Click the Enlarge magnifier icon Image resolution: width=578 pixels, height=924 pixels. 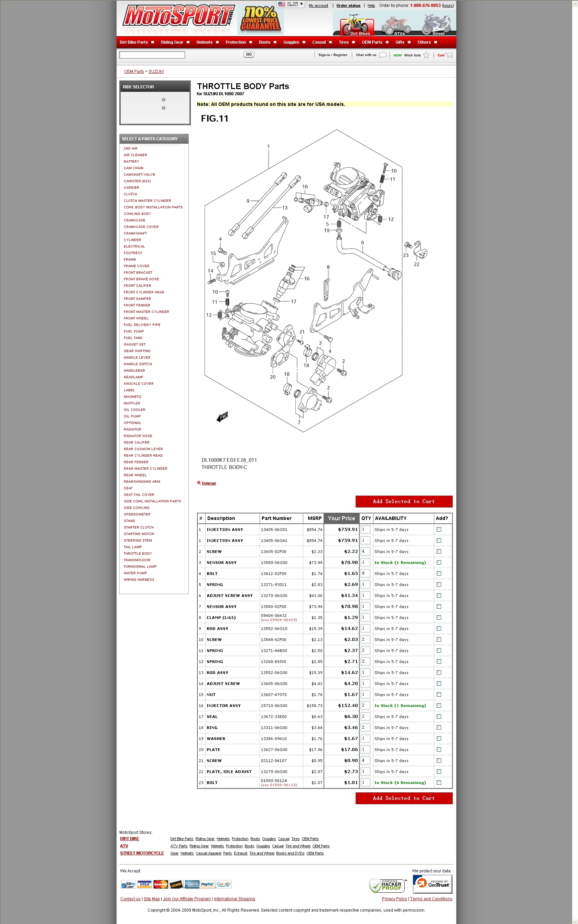199,483
